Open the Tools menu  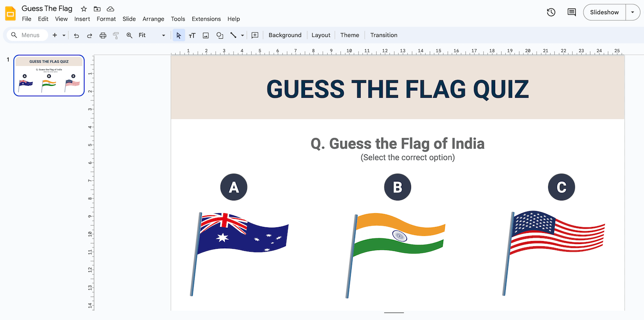(178, 19)
